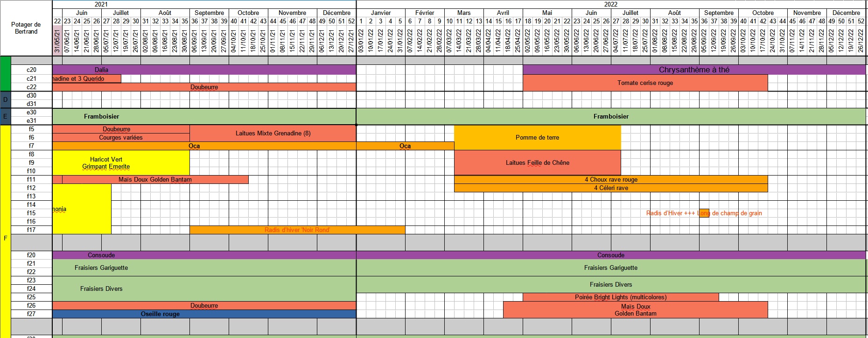
Task: Select the 'Potager de Bertrand' title cell
Action: click(x=26, y=28)
